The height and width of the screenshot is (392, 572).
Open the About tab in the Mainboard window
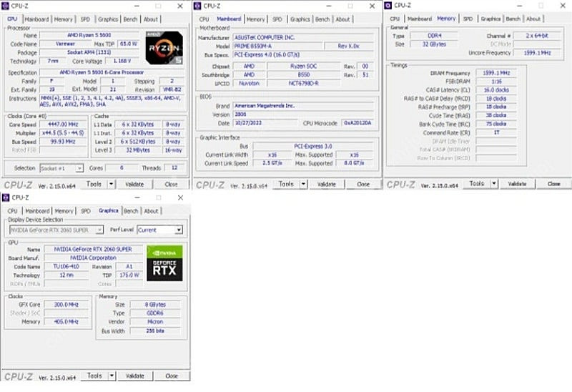click(x=342, y=19)
